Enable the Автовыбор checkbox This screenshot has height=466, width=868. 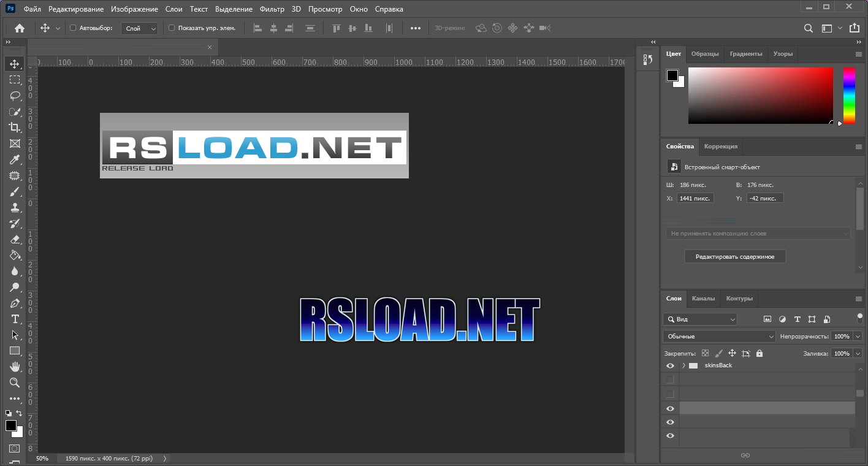(74, 28)
